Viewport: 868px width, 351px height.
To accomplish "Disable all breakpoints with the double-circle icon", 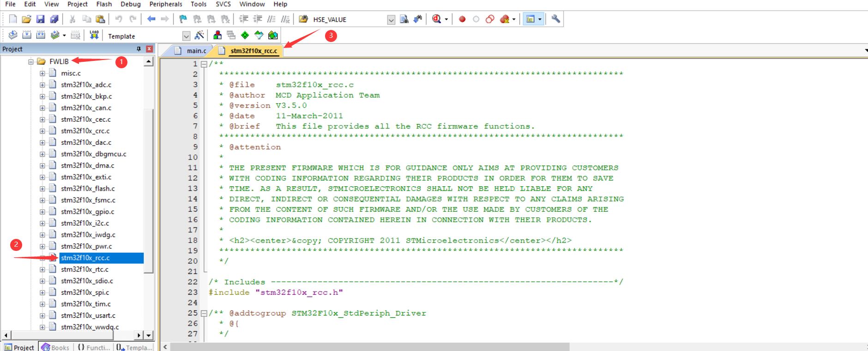I will 490,19.
